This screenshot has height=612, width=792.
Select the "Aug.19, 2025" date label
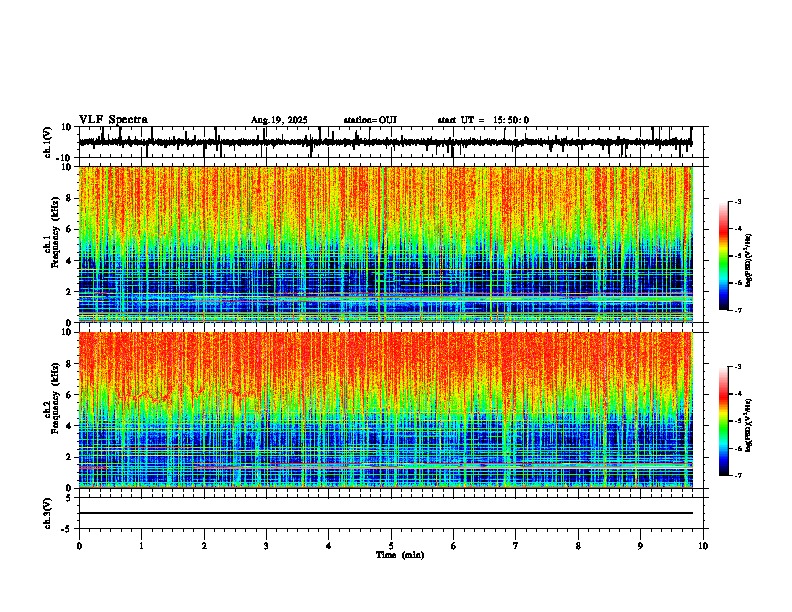tap(279, 120)
